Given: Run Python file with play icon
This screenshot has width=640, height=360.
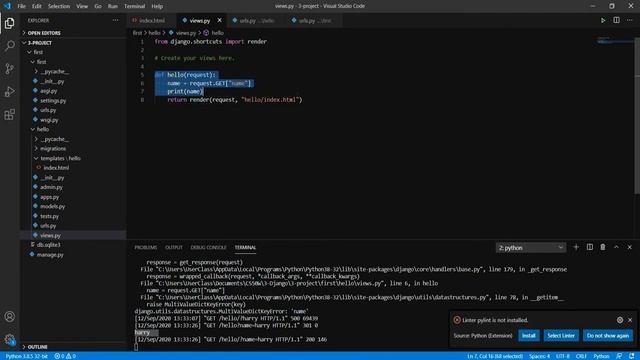Looking at the screenshot, I should point(603,20).
